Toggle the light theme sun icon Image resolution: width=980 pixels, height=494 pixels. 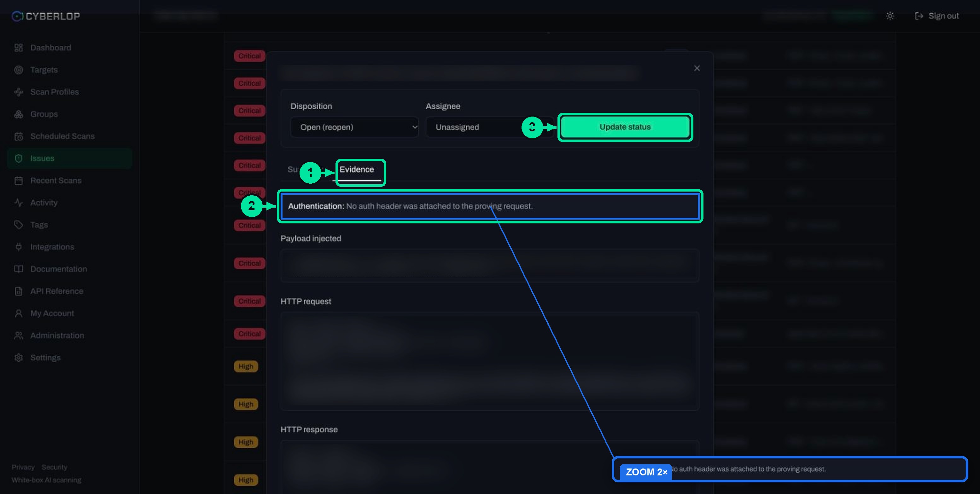(890, 16)
